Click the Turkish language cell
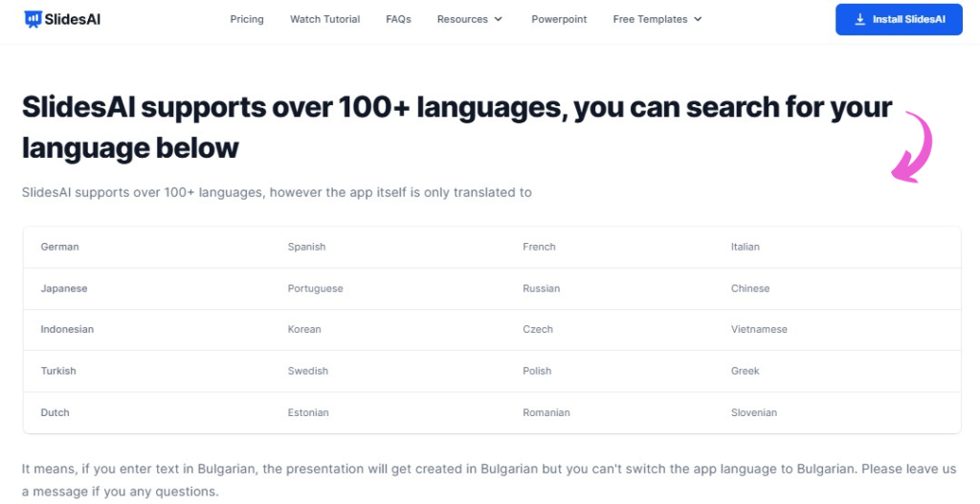The height and width of the screenshot is (504, 980). 58,370
